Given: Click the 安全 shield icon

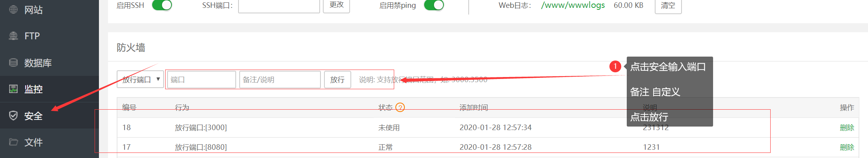Looking at the screenshot, I should (13, 116).
